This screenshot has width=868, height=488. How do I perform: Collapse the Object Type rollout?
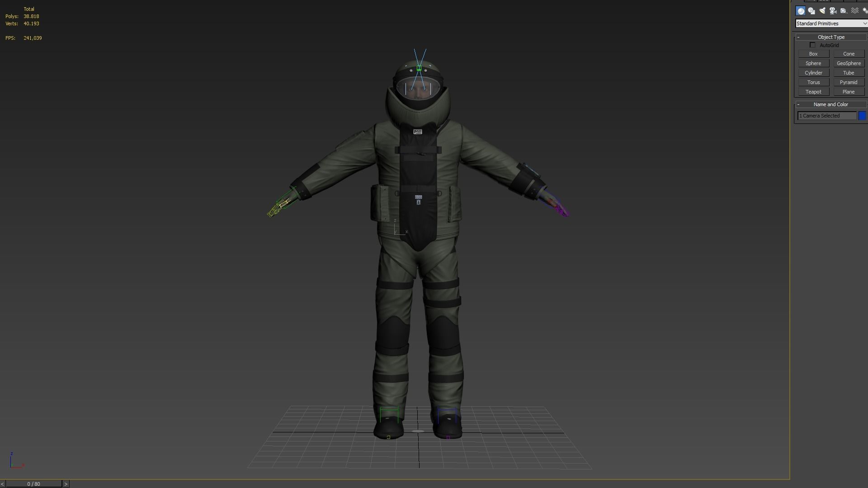pos(831,37)
